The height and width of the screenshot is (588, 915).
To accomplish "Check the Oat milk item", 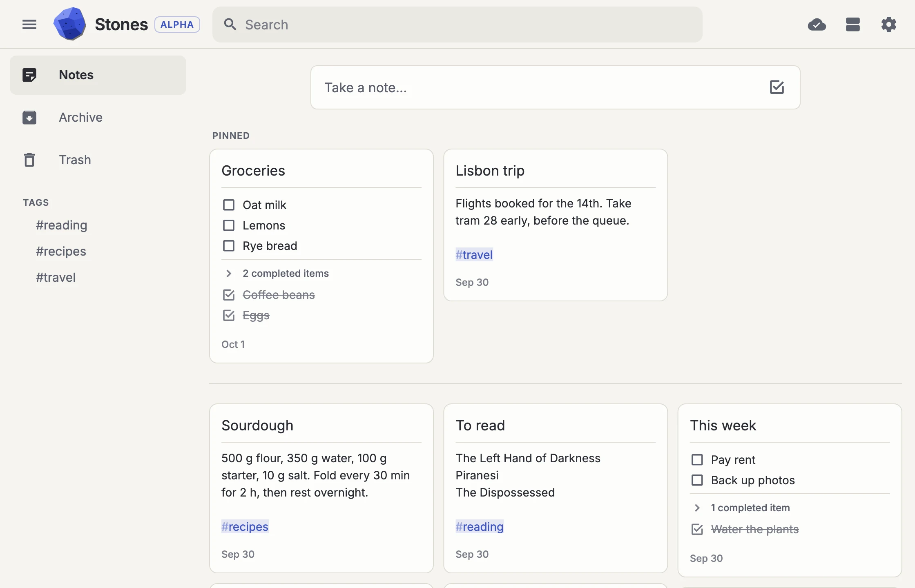I will click(229, 205).
